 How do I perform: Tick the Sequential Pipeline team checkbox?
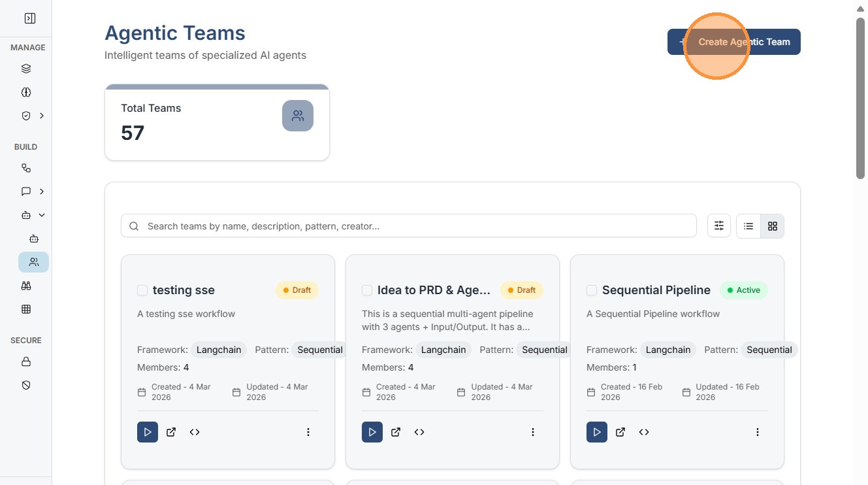[x=592, y=290]
